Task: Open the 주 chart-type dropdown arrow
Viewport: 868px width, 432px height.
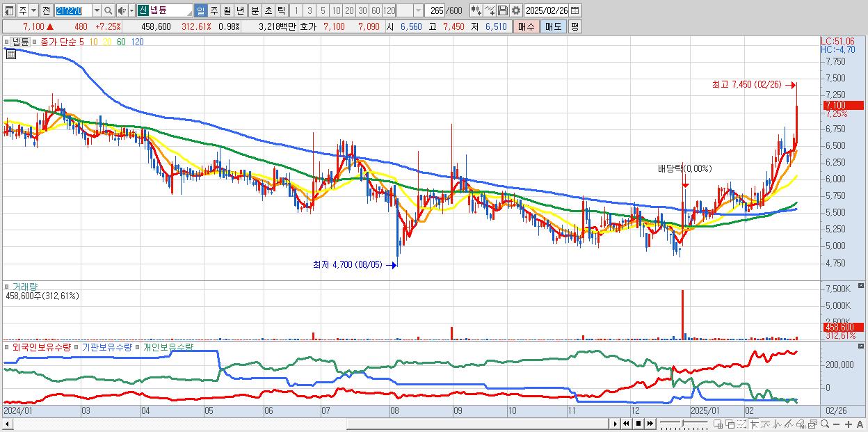Action: (35, 10)
